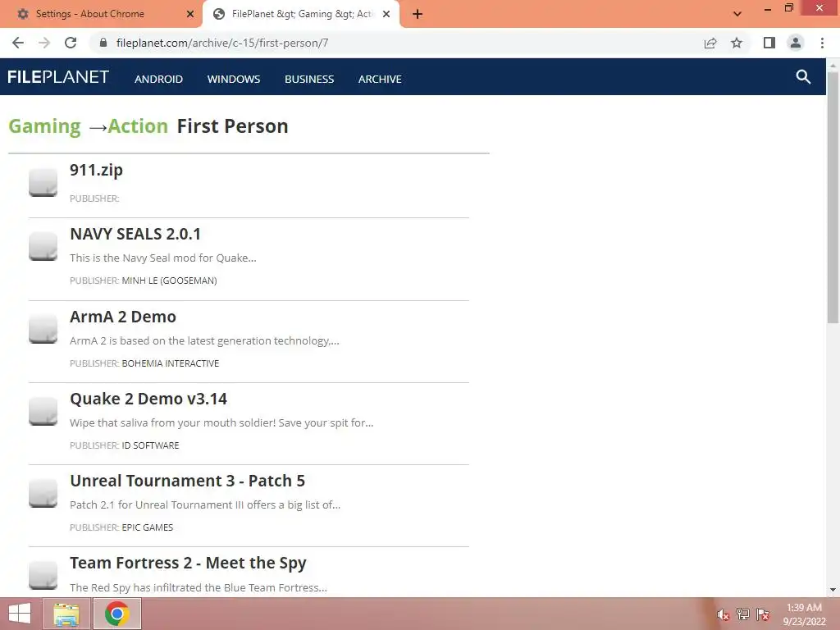Click the NAVY SEALS 2.0.1 file icon
The height and width of the screenshot is (630, 840).
click(x=43, y=246)
